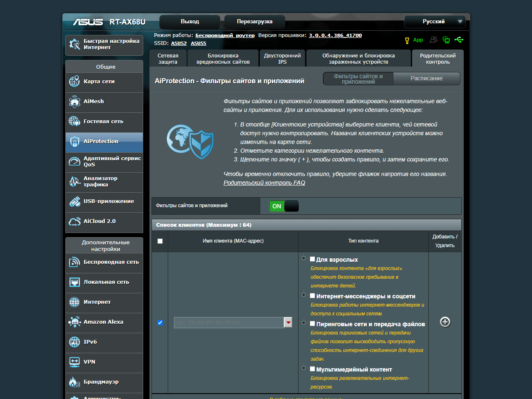Click the Перезагрузка reboot button
Image resolution: width=532 pixels, height=399 pixels.
[255, 22]
